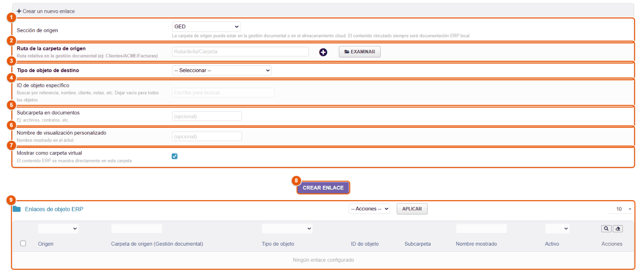The height and width of the screenshot is (276, 644).
Task: Open the Enlaces de objeto ERP title link
Action: (54, 209)
